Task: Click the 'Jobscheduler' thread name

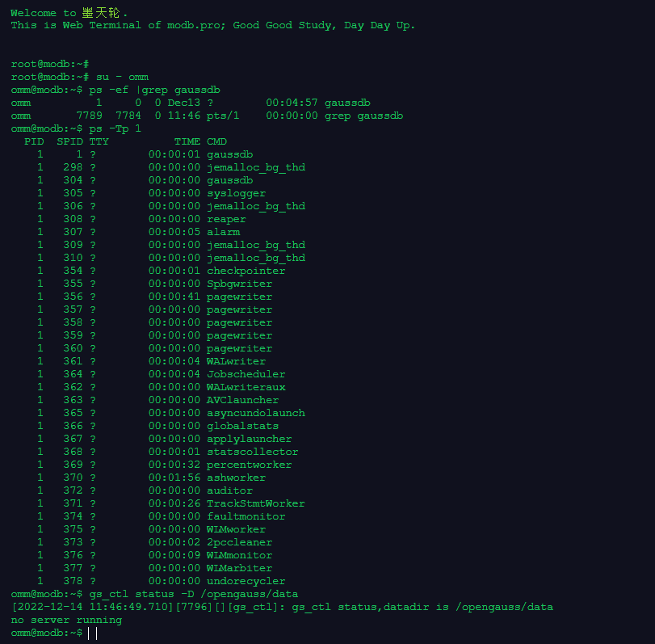Action: pyautogui.click(x=246, y=374)
